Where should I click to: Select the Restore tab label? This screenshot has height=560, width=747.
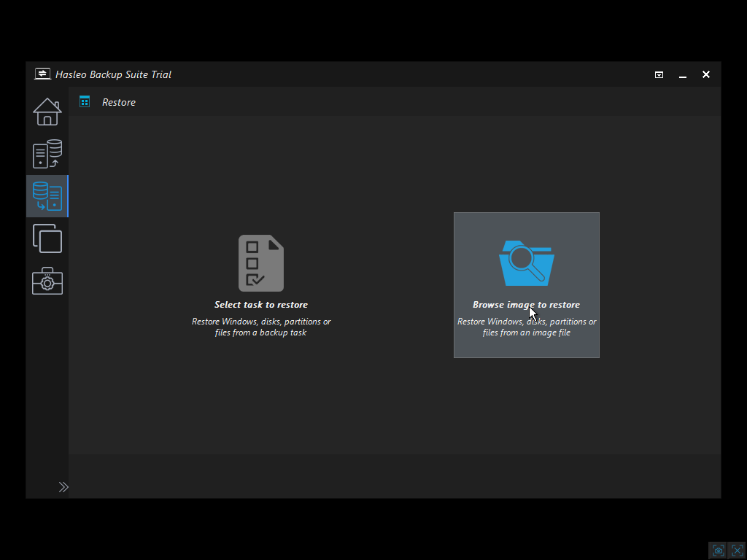point(119,102)
